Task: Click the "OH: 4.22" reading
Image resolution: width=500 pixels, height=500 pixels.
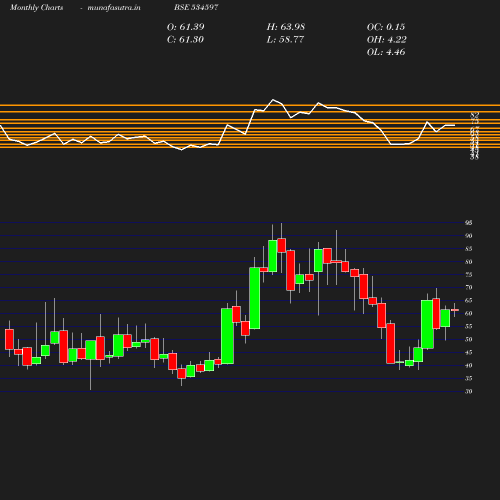Action: (x=386, y=40)
